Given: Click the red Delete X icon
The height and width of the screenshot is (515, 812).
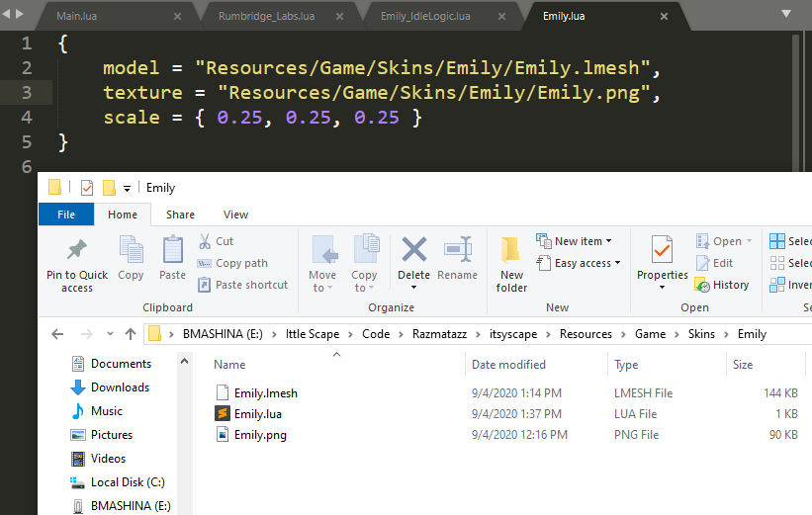Looking at the screenshot, I should [413, 249].
